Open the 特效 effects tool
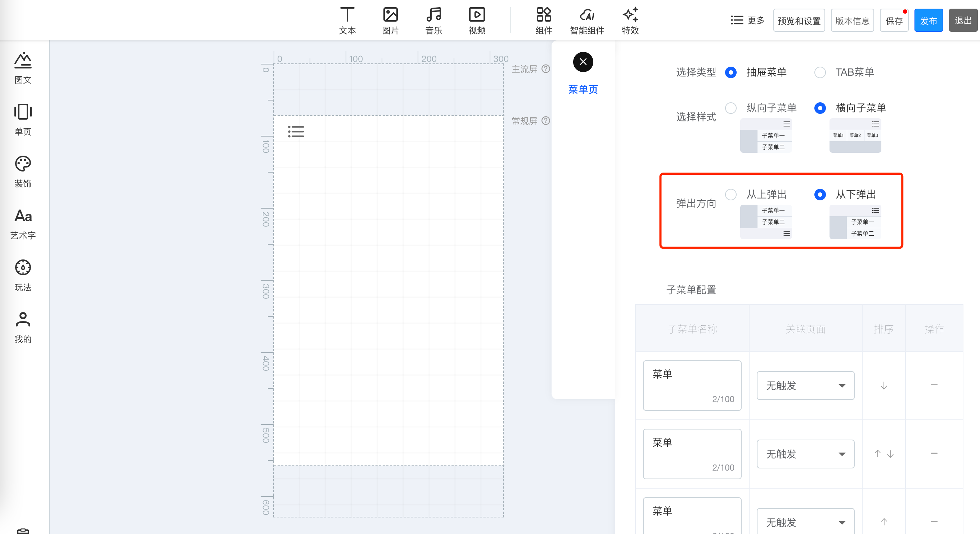 [630, 21]
